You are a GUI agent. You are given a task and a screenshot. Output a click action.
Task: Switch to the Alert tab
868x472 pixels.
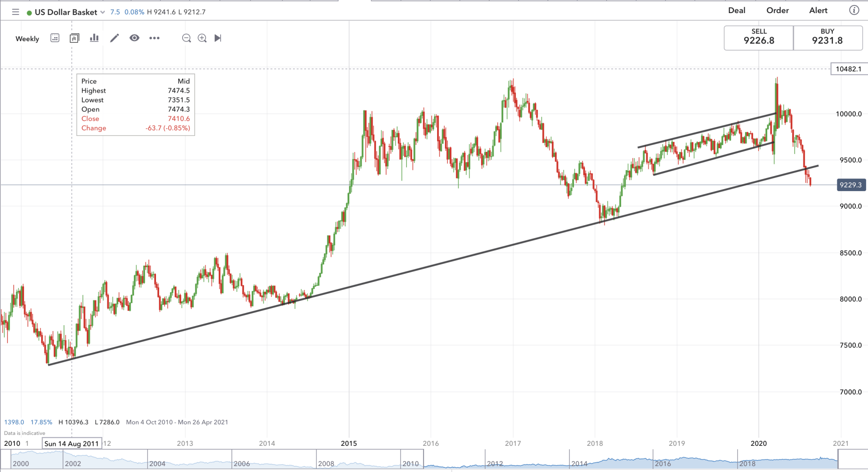(818, 10)
